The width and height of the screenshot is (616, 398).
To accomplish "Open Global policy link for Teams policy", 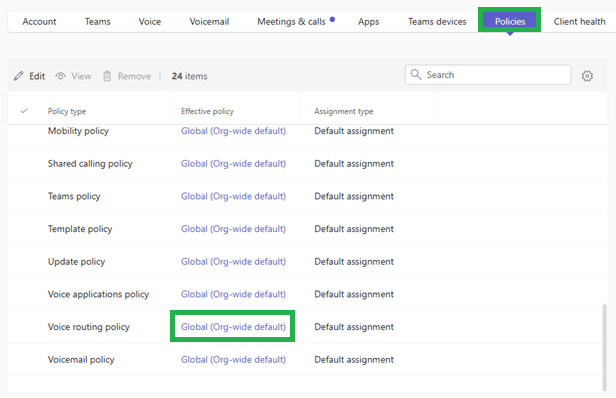I will pyautogui.click(x=233, y=196).
